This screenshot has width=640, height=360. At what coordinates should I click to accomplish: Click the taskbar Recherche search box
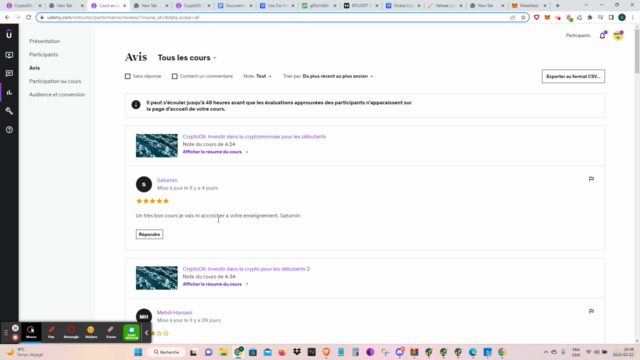point(166,352)
